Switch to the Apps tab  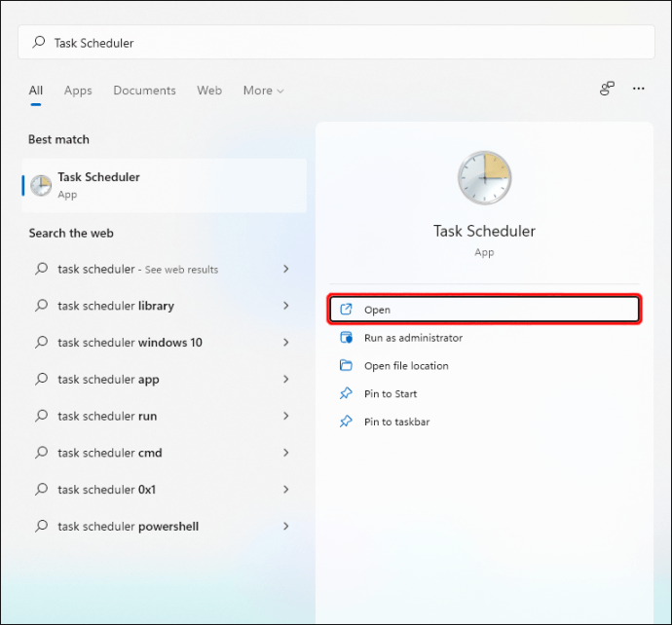coord(78,91)
